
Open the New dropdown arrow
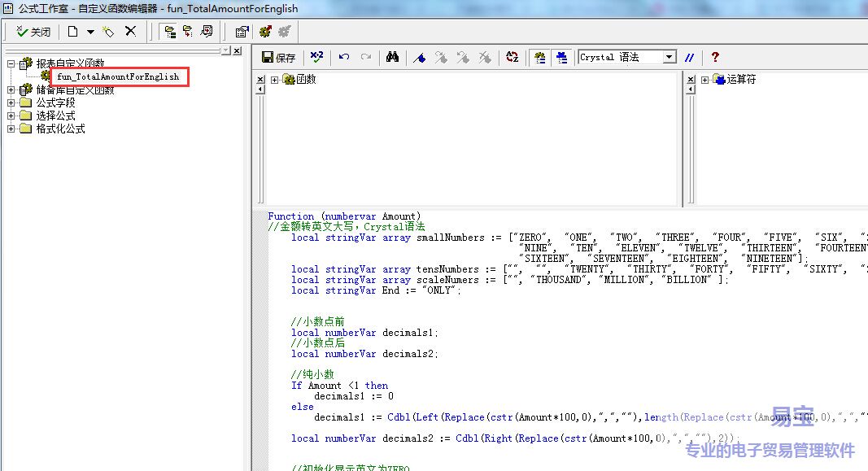(x=90, y=32)
